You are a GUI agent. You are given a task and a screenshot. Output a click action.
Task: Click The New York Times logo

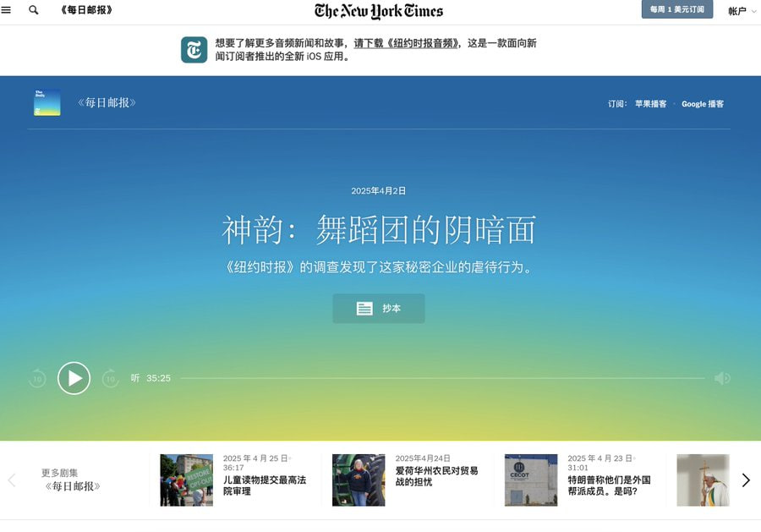click(379, 11)
